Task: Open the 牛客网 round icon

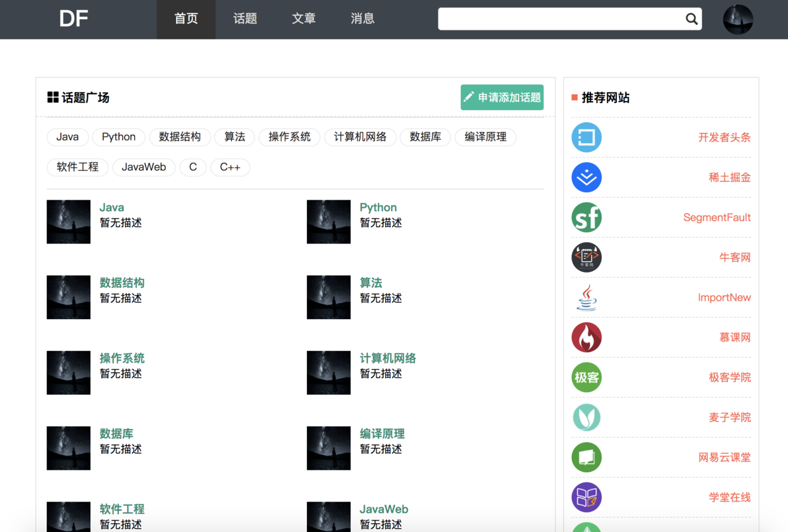Action: coord(587,257)
